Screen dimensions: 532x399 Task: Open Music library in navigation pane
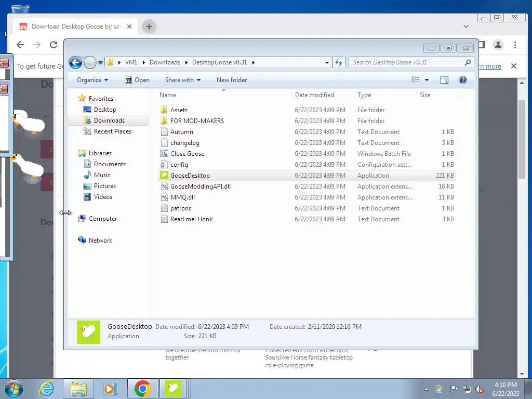click(102, 175)
